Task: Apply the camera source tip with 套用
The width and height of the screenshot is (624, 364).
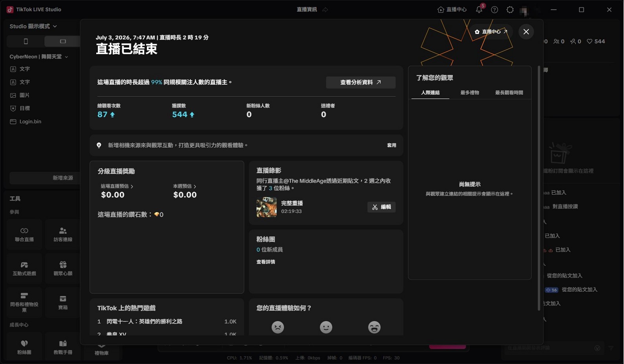Action: coord(392,145)
